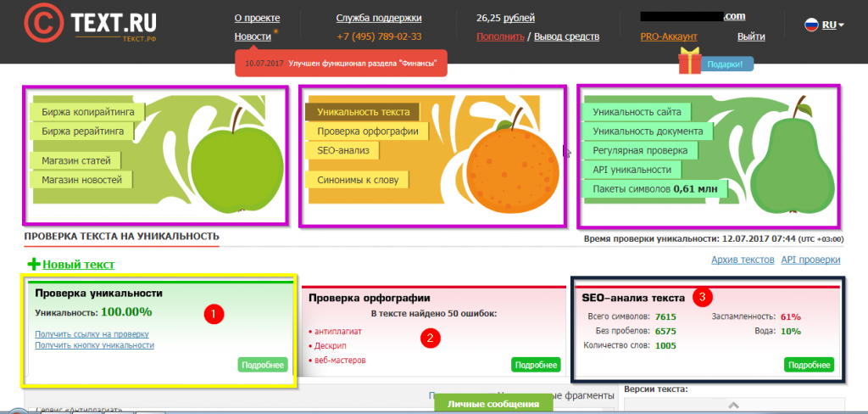
Task: Open the PRO-Аккаунт link
Action: [669, 36]
